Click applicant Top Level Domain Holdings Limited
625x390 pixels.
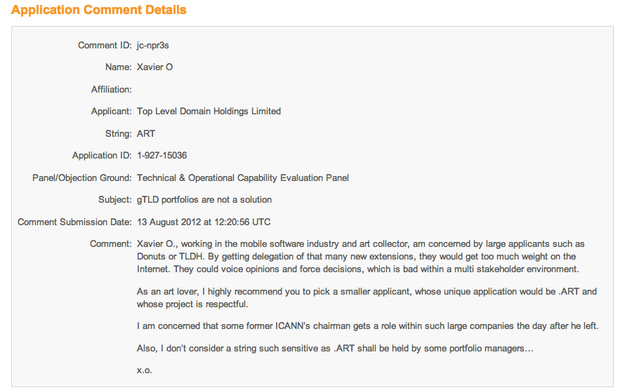[209, 111]
